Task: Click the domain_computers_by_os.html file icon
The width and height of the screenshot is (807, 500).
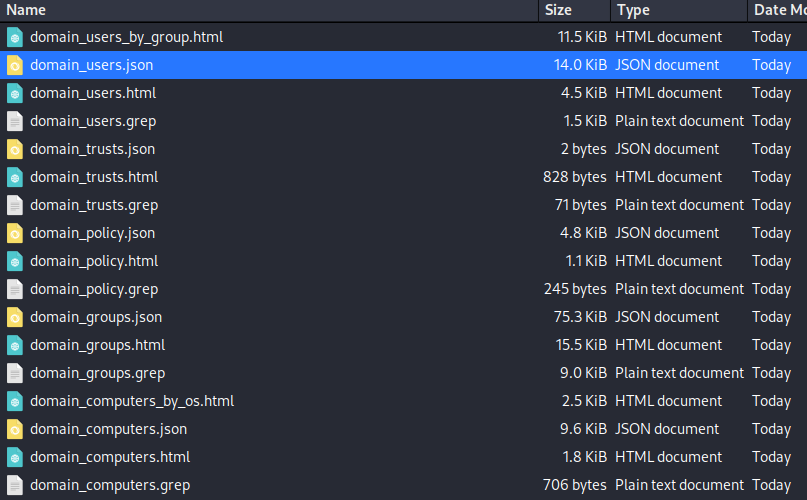Action: point(14,401)
